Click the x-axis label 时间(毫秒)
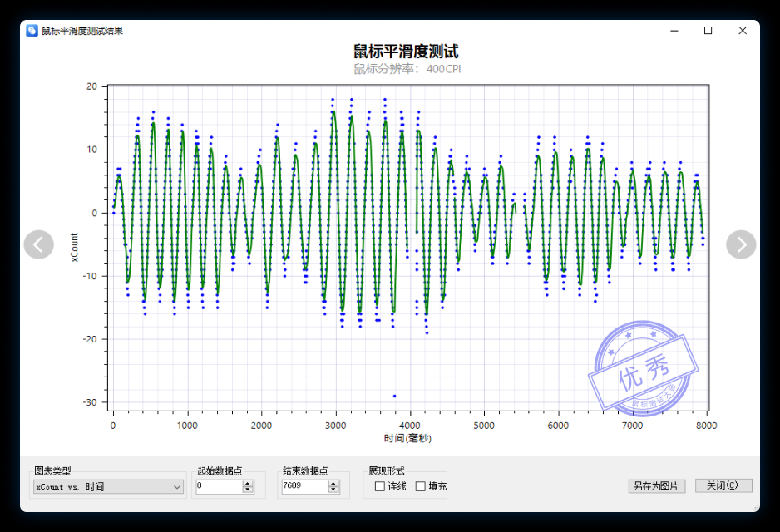The height and width of the screenshot is (532, 780). point(407,438)
